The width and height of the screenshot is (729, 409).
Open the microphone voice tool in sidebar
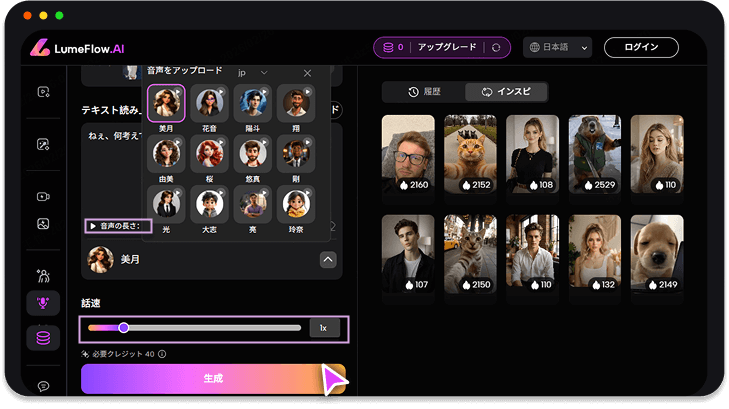[x=43, y=303]
